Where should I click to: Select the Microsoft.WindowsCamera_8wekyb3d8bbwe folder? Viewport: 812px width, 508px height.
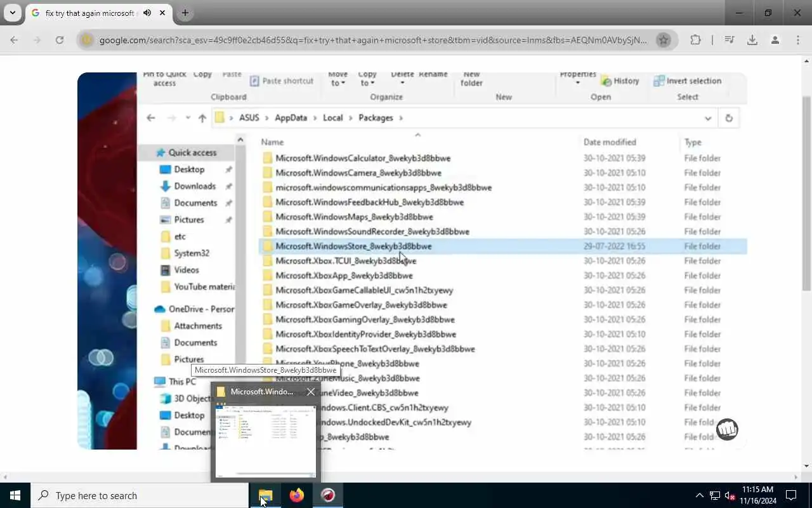(x=358, y=173)
